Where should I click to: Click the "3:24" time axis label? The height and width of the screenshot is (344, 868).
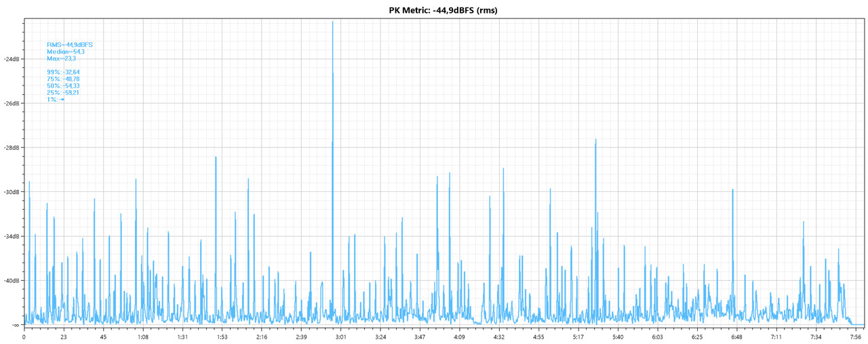[380, 337]
